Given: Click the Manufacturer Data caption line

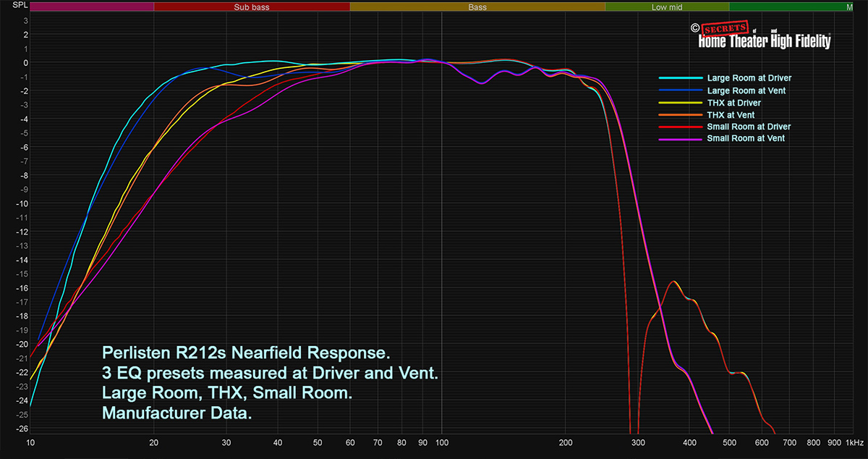Looking at the screenshot, I should (x=179, y=413).
